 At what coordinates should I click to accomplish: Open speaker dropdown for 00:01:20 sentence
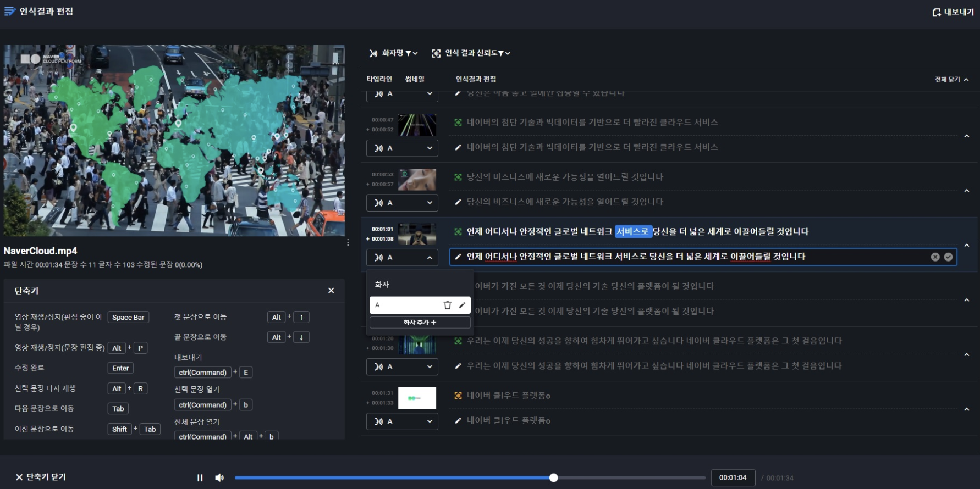click(x=402, y=366)
